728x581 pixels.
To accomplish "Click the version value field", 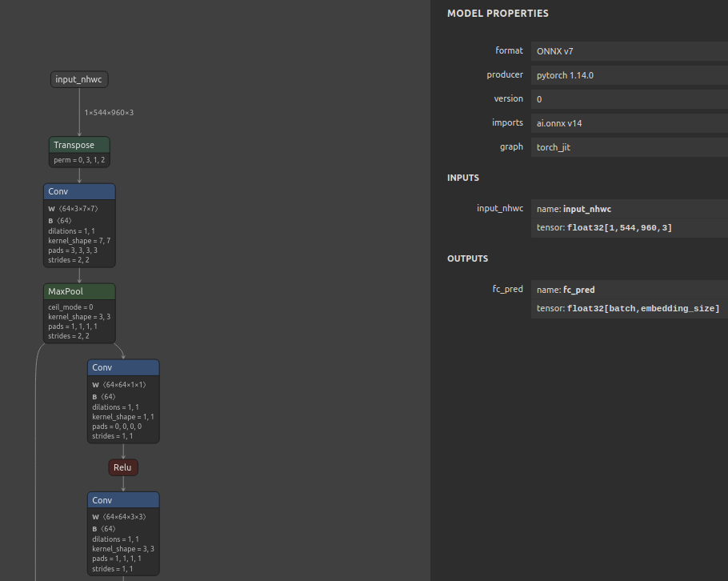I will [629, 99].
